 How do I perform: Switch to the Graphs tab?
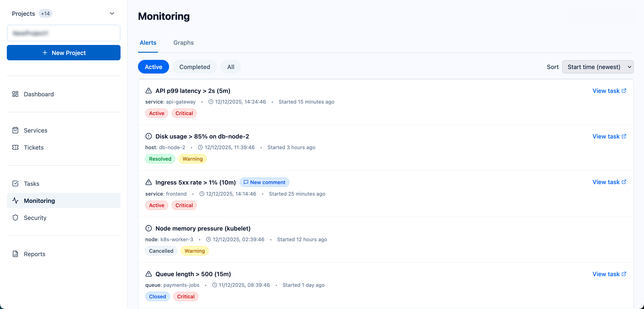pos(184,43)
